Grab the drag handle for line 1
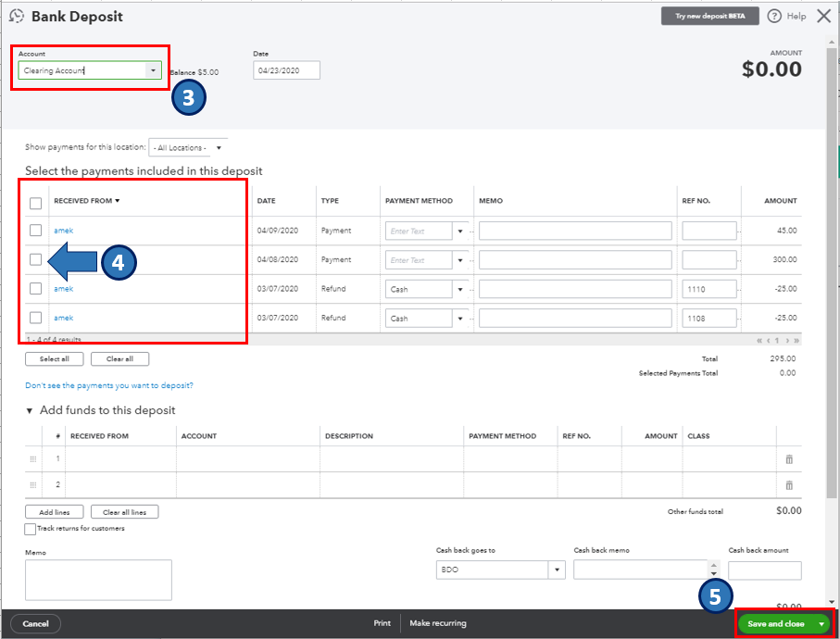Viewport: 840px width, 639px height. pyautogui.click(x=34, y=459)
